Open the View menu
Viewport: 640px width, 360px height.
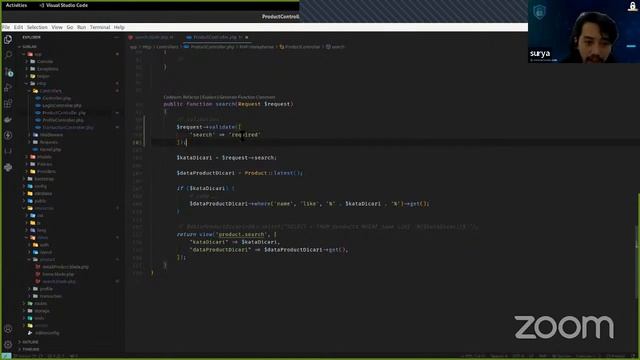click(x=57, y=27)
